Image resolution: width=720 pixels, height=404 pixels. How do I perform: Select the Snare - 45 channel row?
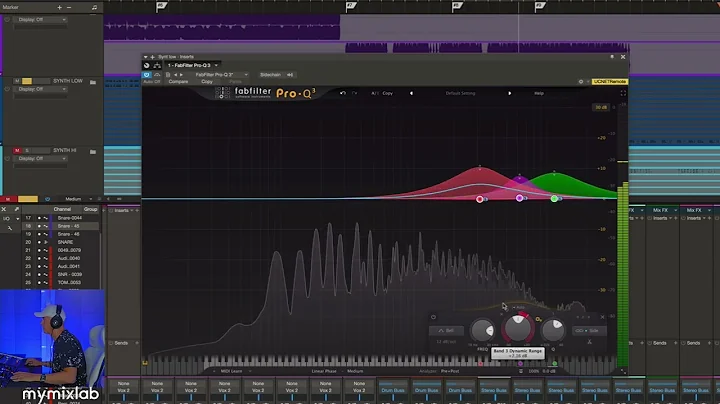[x=61, y=226]
